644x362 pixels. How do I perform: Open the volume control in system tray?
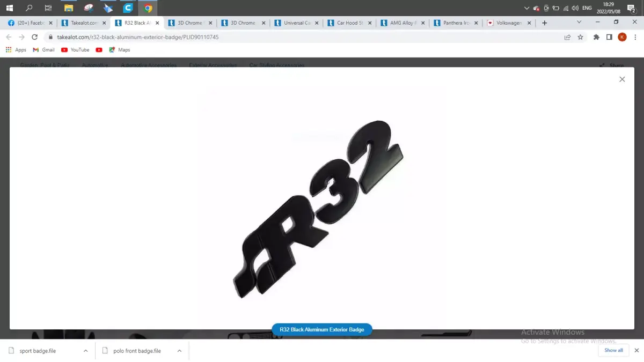click(x=575, y=8)
